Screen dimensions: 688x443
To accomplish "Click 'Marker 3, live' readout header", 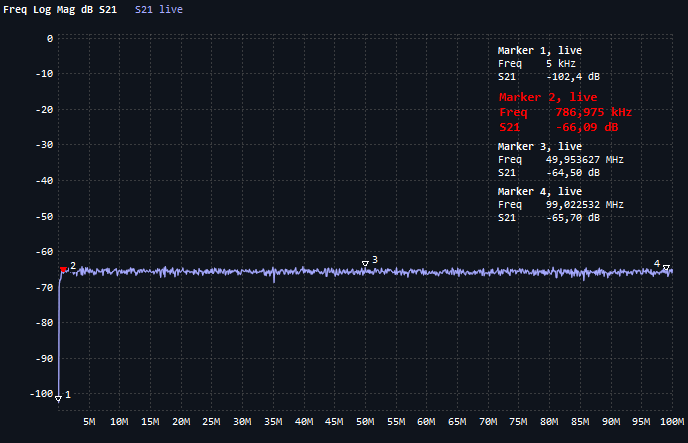I will point(540,146).
